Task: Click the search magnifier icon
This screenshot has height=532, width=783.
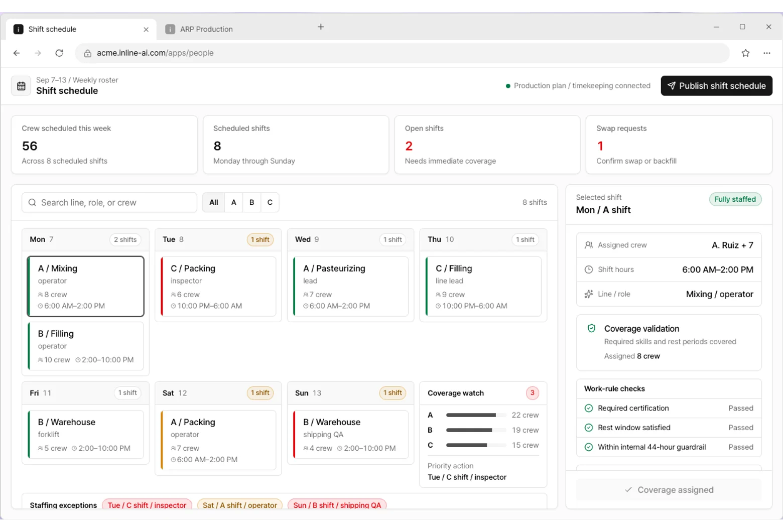Action: (x=32, y=202)
